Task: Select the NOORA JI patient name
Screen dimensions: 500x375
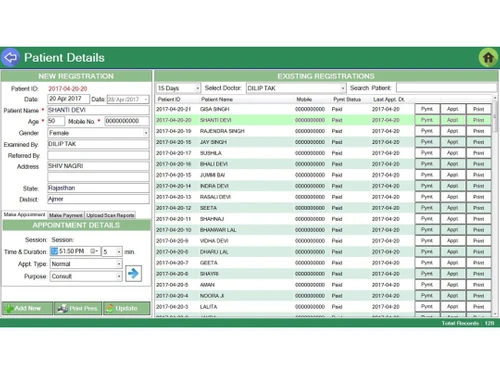Action: 212,296
